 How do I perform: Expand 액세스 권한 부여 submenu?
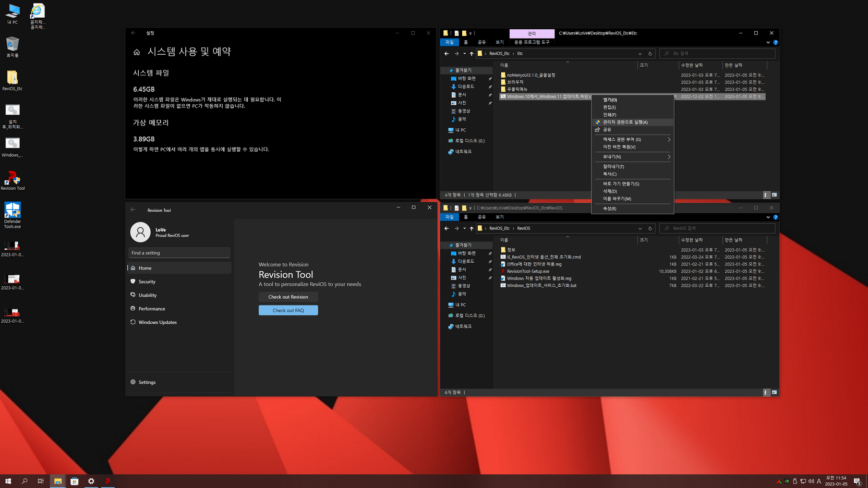[x=633, y=139]
